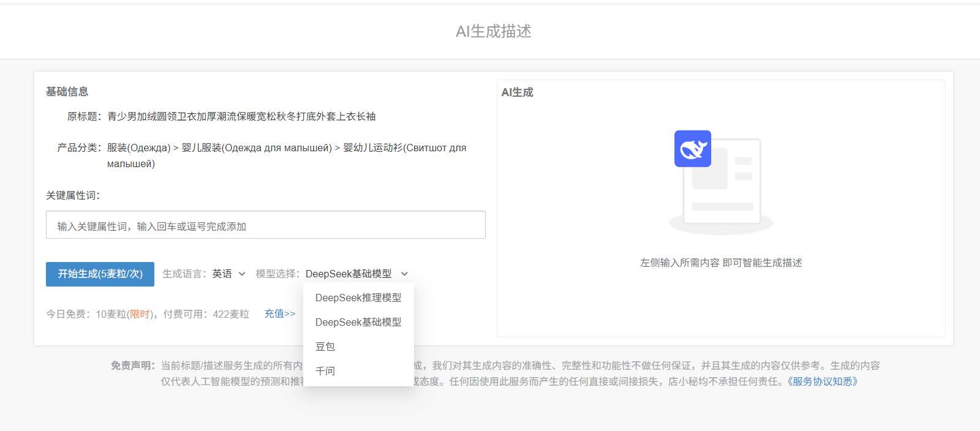Viewport: 980px width, 431px height.
Task: Click the chevron beside DeepSeek基础模型 selector
Action: (404, 274)
